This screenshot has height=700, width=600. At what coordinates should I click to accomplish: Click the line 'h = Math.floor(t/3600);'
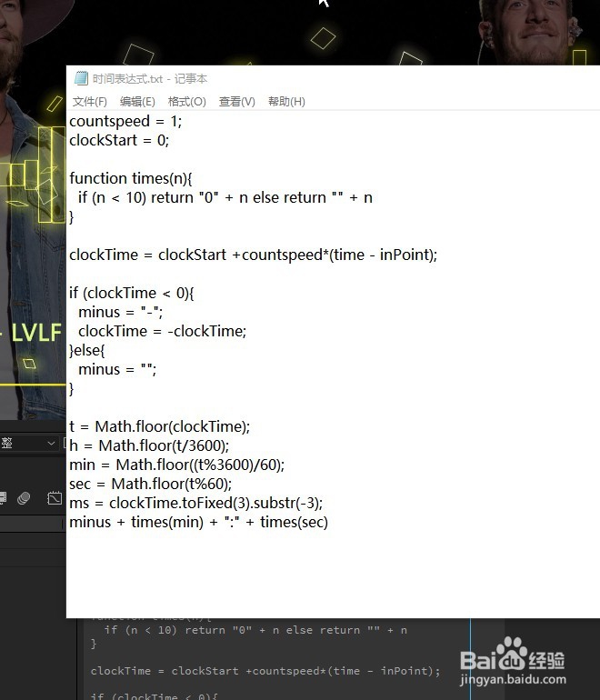pyautogui.click(x=149, y=446)
